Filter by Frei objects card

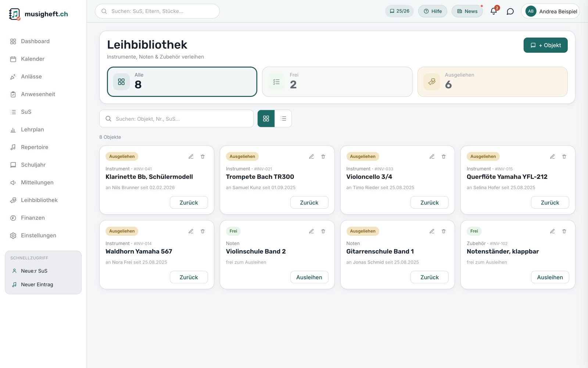point(337,82)
